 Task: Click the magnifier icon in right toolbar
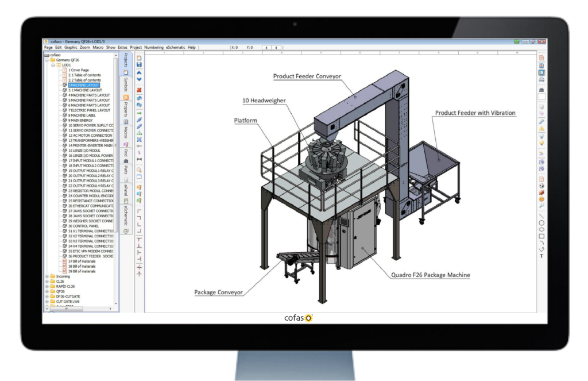click(x=541, y=206)
